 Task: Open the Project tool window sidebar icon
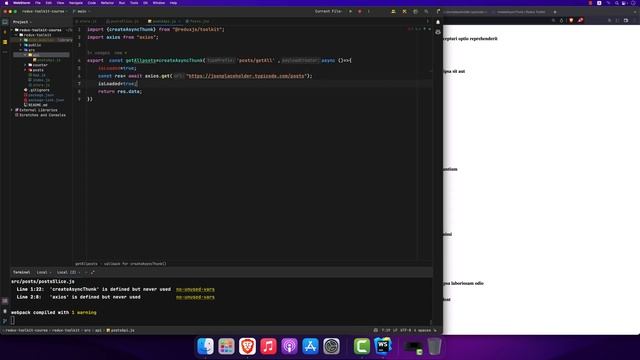point(5,22)
